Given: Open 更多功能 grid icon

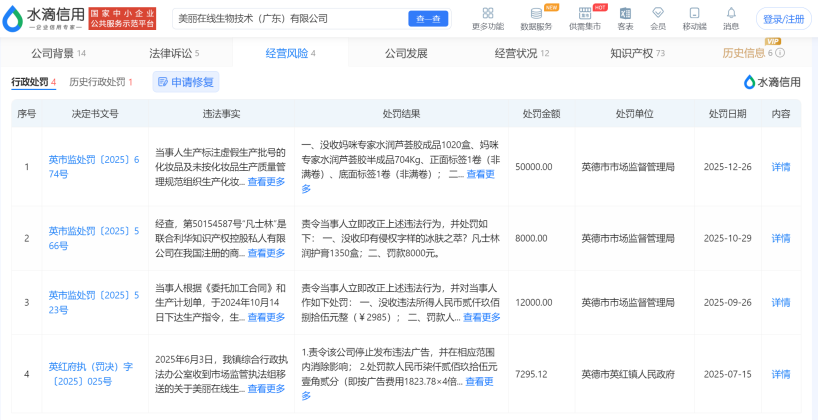Looking at the screenshot, I should click(x=488, y=13).
